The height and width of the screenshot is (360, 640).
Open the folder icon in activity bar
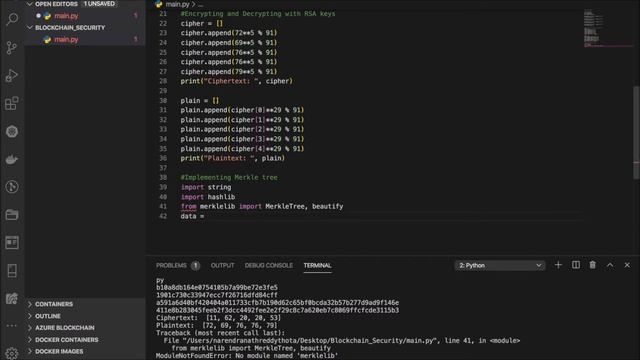(12, 215)
